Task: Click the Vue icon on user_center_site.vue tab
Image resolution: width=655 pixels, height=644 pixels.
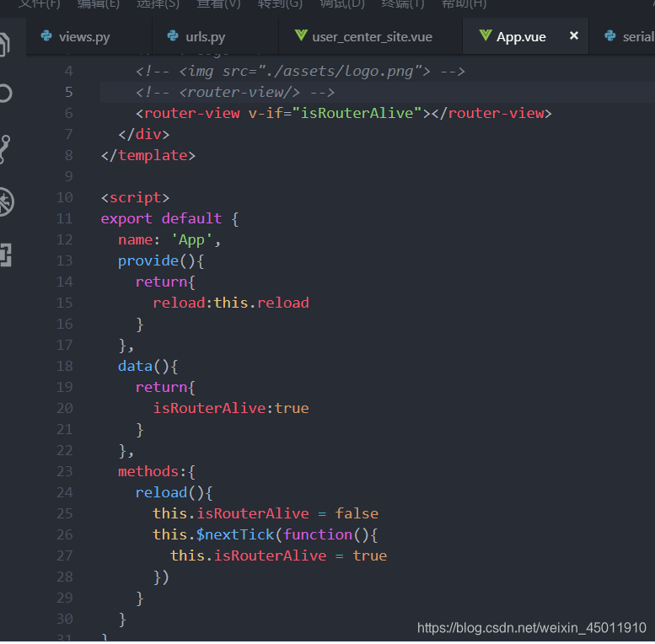Action: point(301,35)
